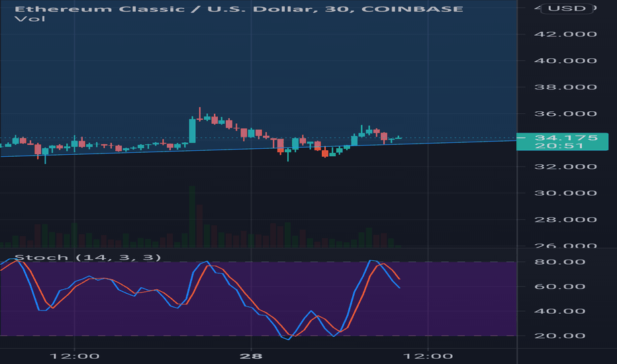Click the 20.00 stochastic axis label
The image size is (617, 364).
[560, 336]
